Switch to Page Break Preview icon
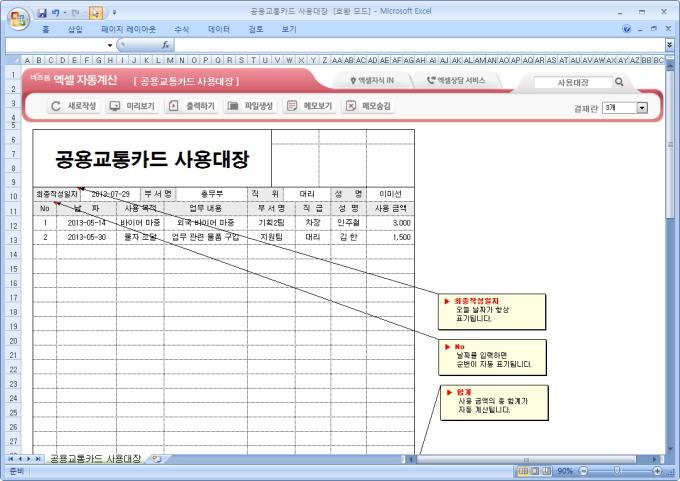 pos(546,471)
